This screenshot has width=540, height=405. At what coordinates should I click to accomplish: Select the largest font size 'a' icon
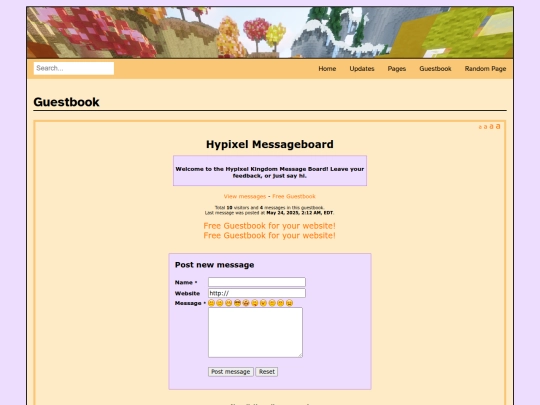(x=498, y=126)
